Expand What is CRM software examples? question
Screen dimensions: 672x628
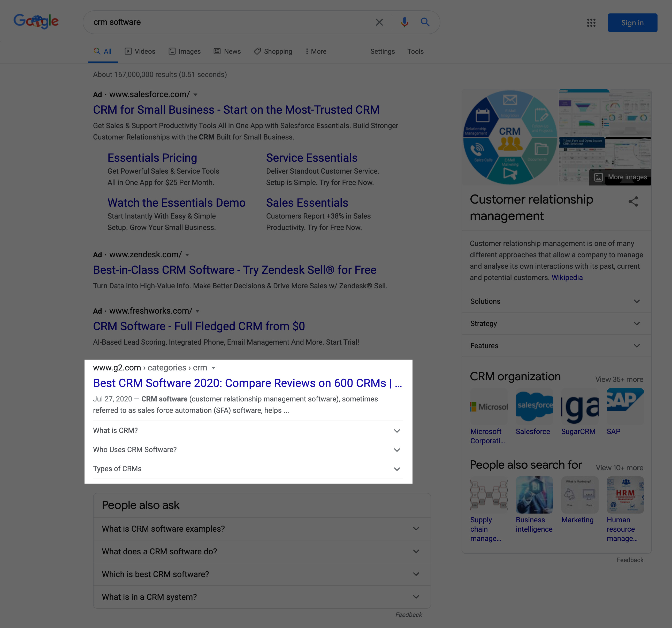pos(262,529)
